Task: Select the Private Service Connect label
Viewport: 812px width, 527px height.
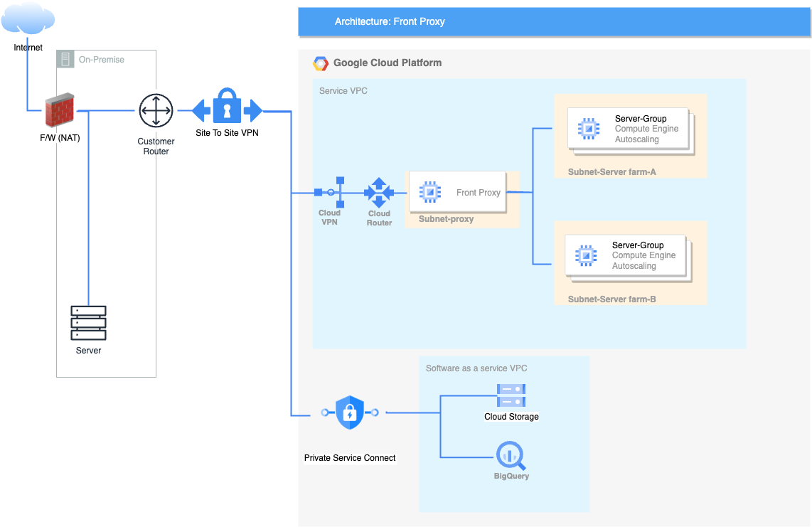Action: (x=350, y=457)
